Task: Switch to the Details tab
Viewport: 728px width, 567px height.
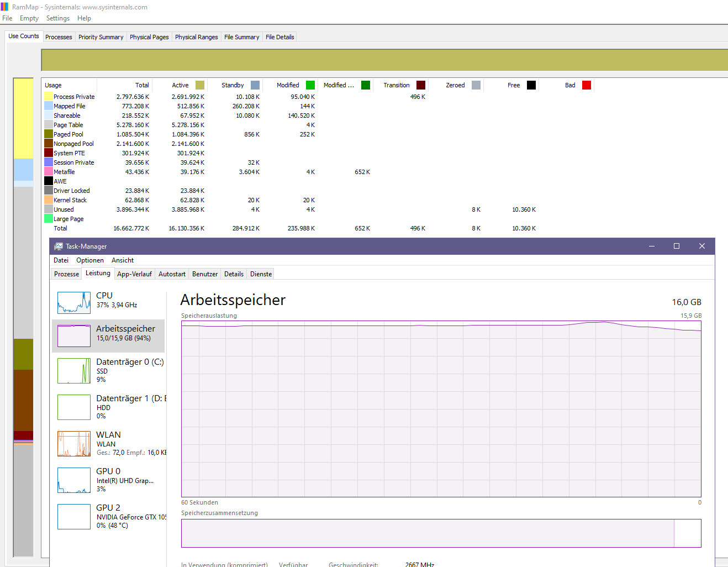Action: pyautogui.click(x=234, y=274)
